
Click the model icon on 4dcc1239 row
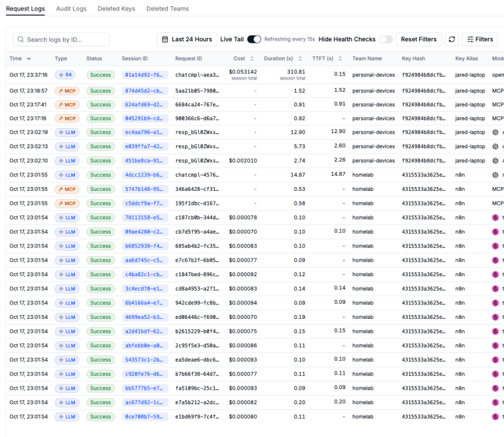(495, 175)
